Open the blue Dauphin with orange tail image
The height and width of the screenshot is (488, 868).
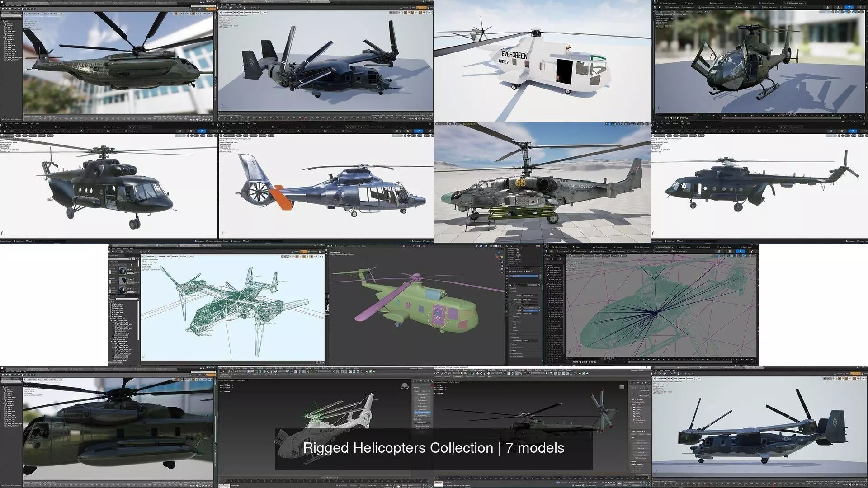coord(325,182)
